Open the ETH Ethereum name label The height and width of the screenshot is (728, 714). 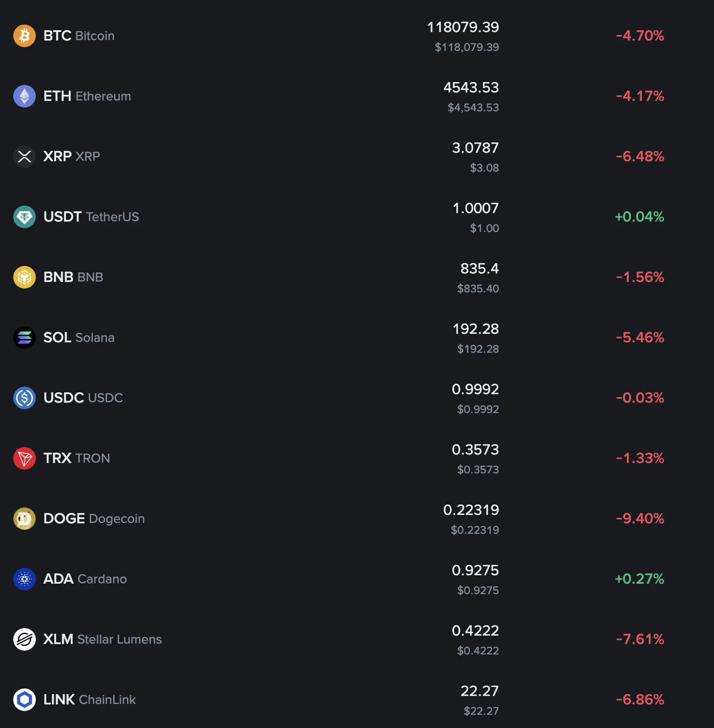[87, 96]
